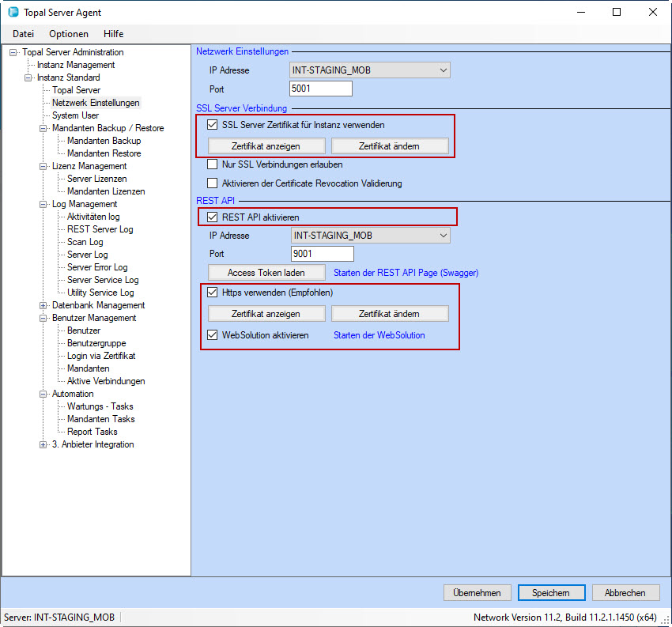The width and height of the screenshot is (672, 627).
Task: Open 'Starten der REST API Page (Swagger)' link
Action: pos(406,273)
